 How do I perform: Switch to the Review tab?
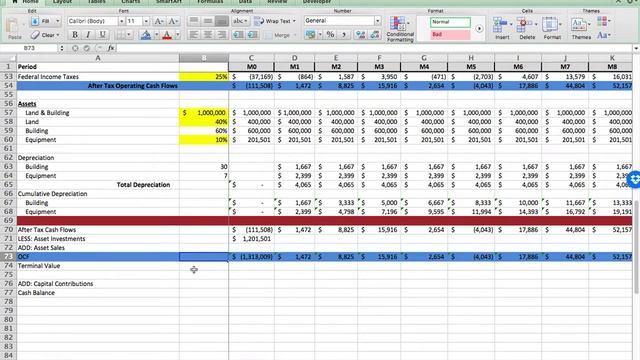point(277,2)
